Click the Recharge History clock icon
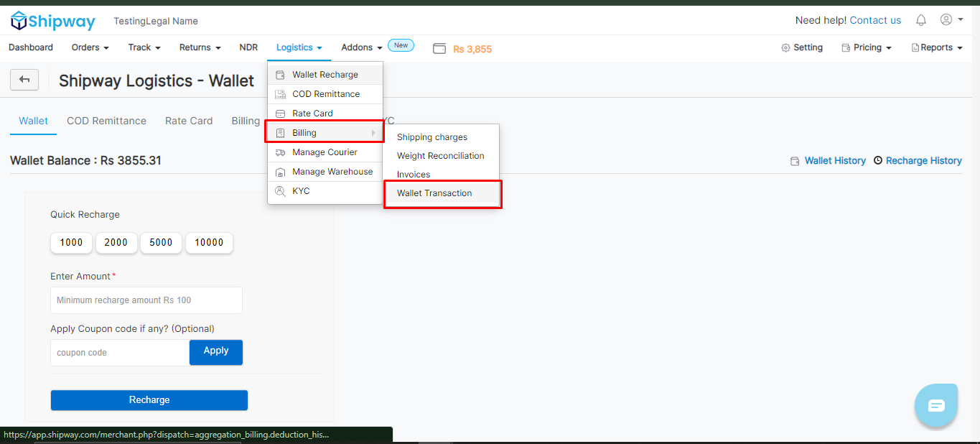The width and height of the screenshot is (980, 444). coord(878,160)
